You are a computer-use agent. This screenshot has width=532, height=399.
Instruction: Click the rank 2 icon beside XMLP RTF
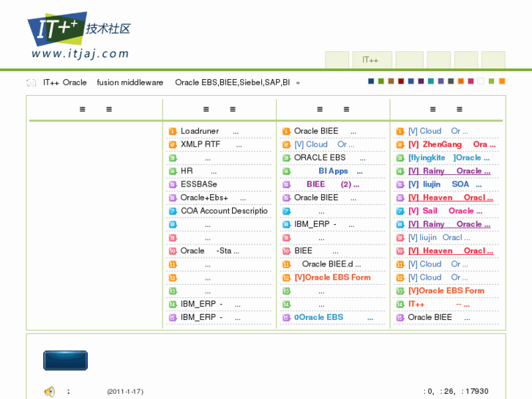click(x=173, y=145)
